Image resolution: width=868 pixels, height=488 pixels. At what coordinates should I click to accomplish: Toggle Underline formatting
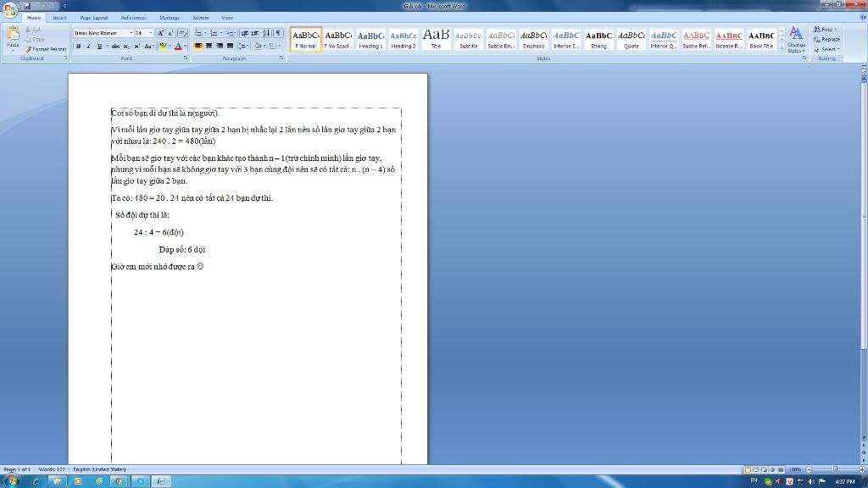point(99,47)
